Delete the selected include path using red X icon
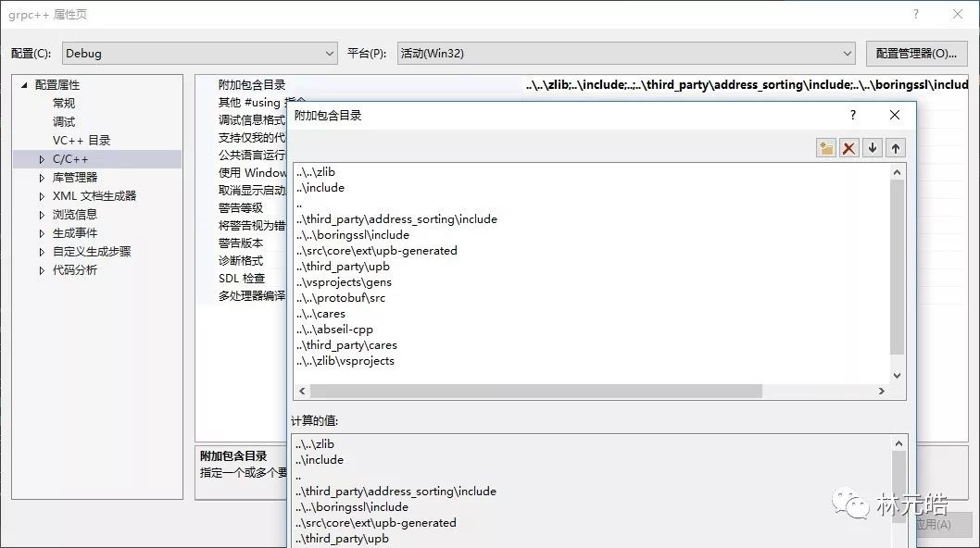Viewport: 980px width, 548px height. click(848, 146)
